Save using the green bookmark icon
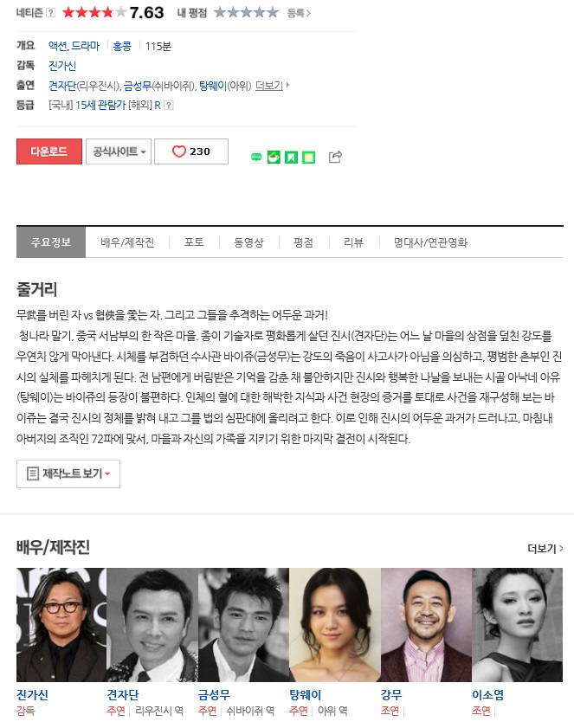 [x=291, y=158]
